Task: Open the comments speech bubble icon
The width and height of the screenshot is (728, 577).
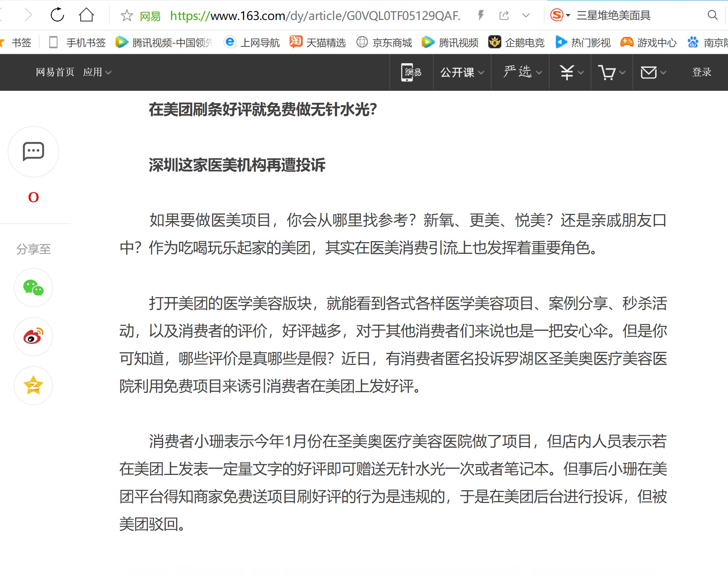Action: tap(33, 152)
